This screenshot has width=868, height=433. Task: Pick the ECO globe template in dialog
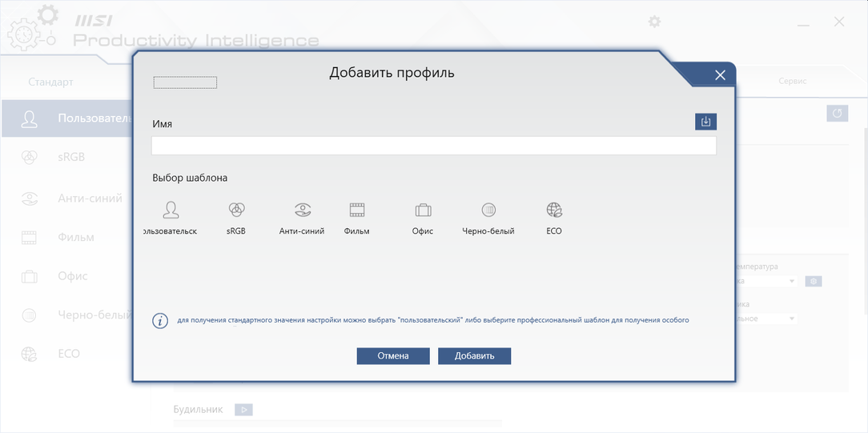(554, 210)
